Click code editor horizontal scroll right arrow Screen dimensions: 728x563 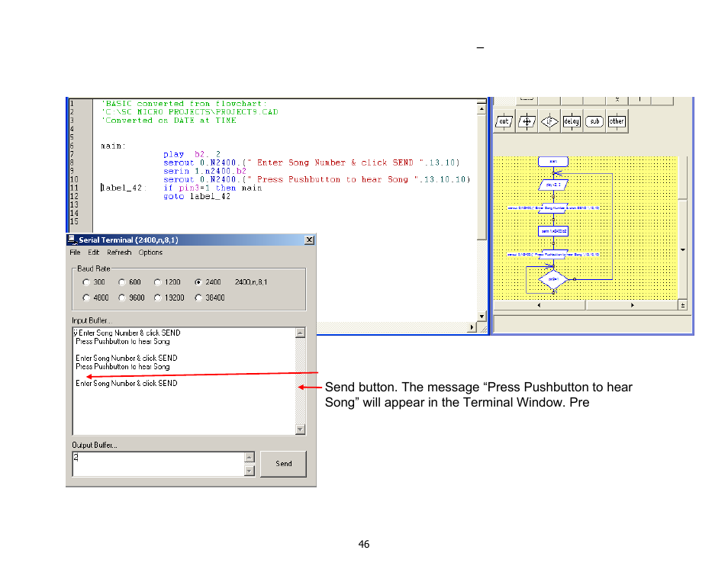pyautogui.click(x=472, y=327)
